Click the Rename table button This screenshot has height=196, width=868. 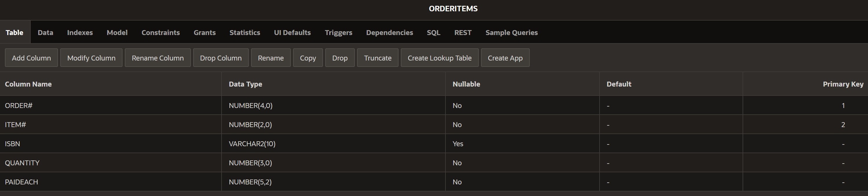[x=271, y=58]
